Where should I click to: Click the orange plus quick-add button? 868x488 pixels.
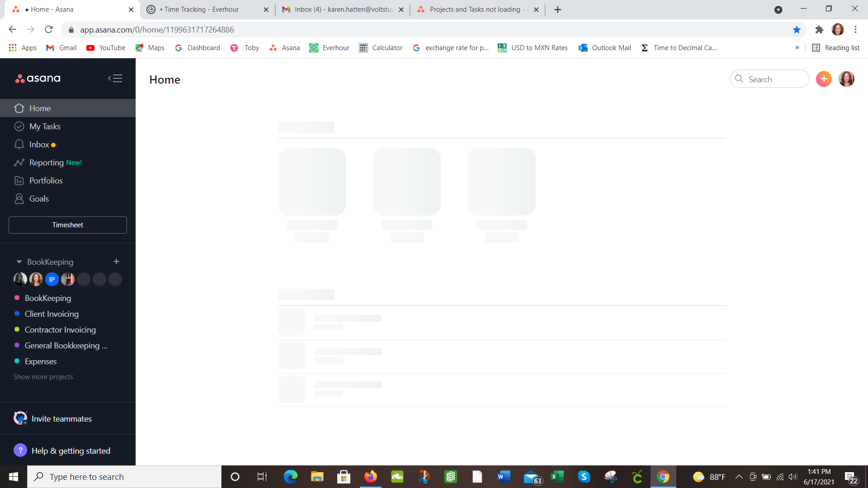pyautogui.click(x=823, y=79)
